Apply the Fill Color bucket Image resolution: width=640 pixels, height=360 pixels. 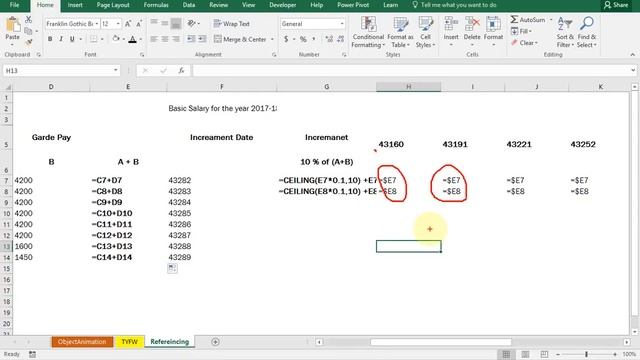pyautogui.click(x=116, y=39)
